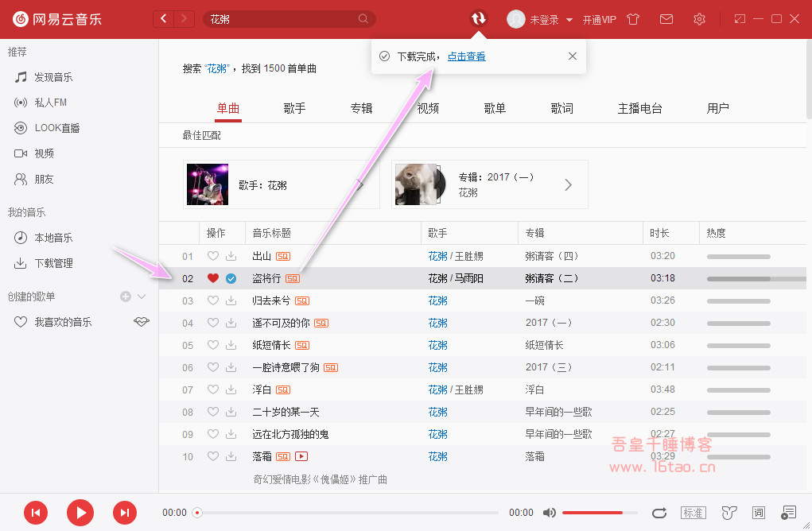Switch to the 歌词 tab
The image size is (812, 531).
[x=562, y=108]
